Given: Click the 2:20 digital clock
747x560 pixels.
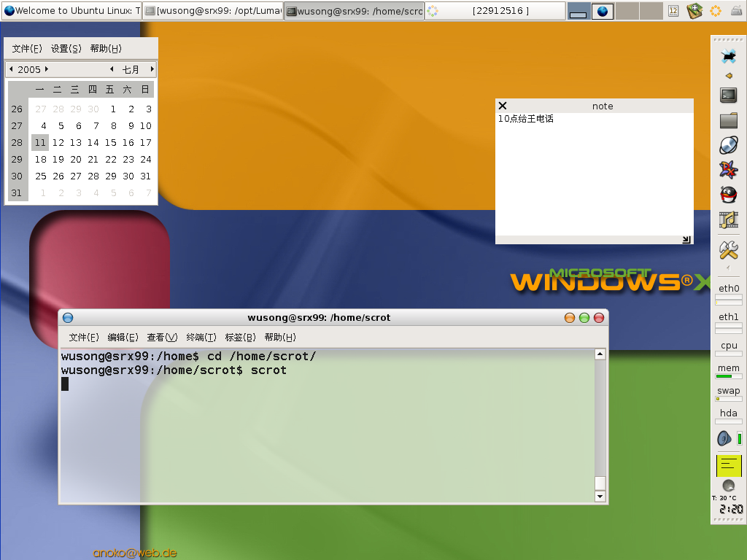Looking at the screenshot, I should 731,509.
